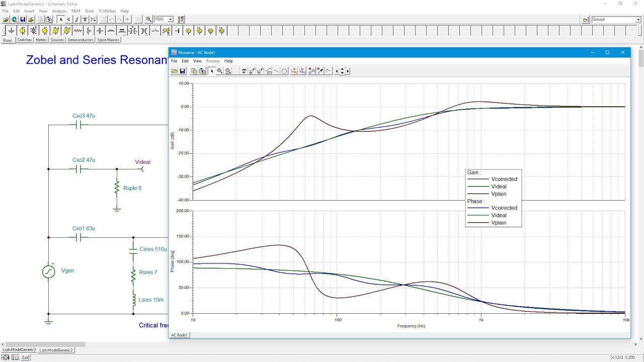This screenshot has width=644, height=362.
Task: Click Vcorrected entry under Phase legend
Action: tap(504, 208)
